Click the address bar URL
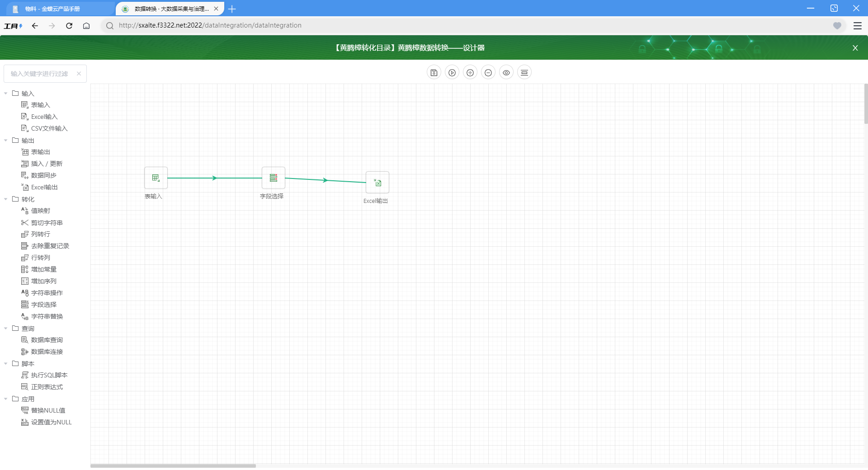 (x=210, y=25)
